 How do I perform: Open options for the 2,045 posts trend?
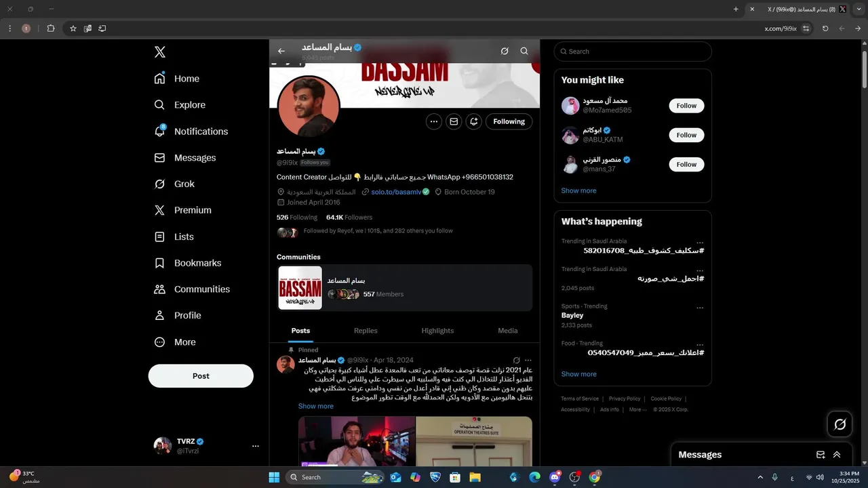(x=700, y=270)
